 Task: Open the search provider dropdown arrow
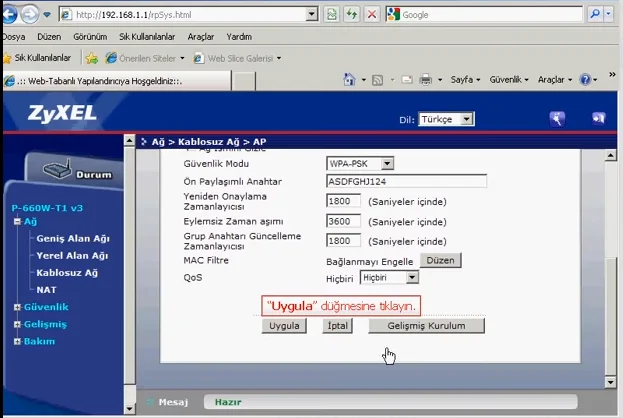[608, 14]
